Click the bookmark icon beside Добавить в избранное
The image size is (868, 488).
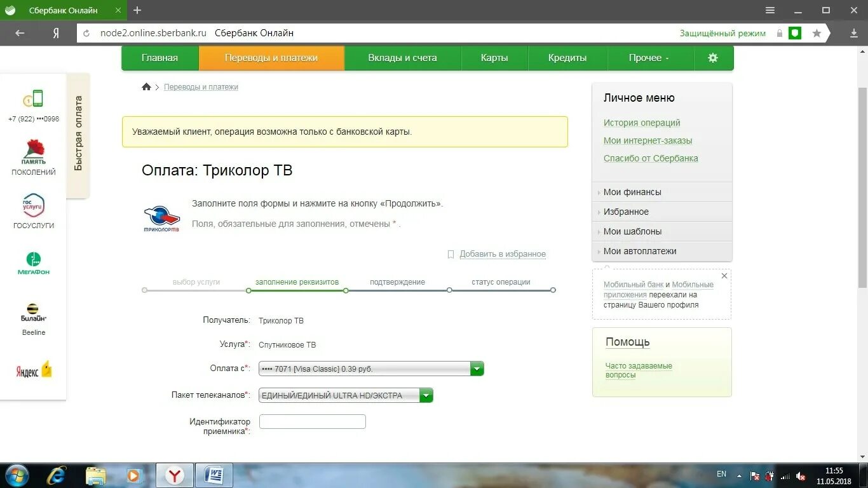point(451,254)
